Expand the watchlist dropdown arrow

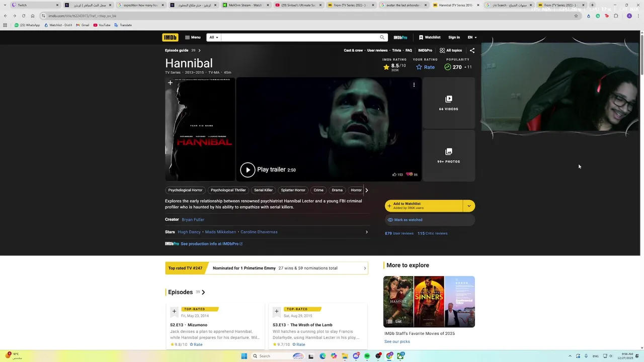click(x=469, y=206)
